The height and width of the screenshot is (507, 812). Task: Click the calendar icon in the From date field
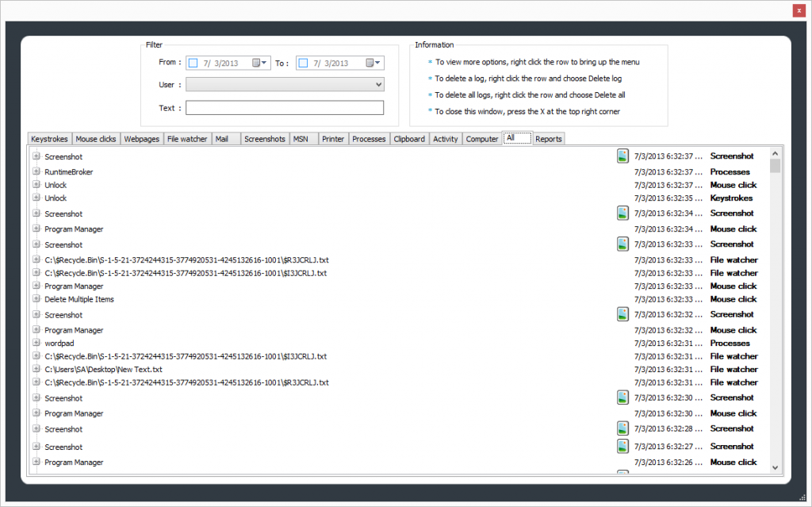click(x=256, y=63)
